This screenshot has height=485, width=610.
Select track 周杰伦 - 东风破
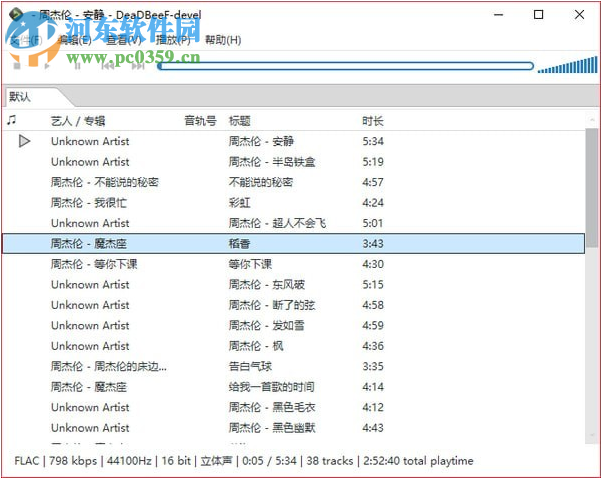click(267, 286)
